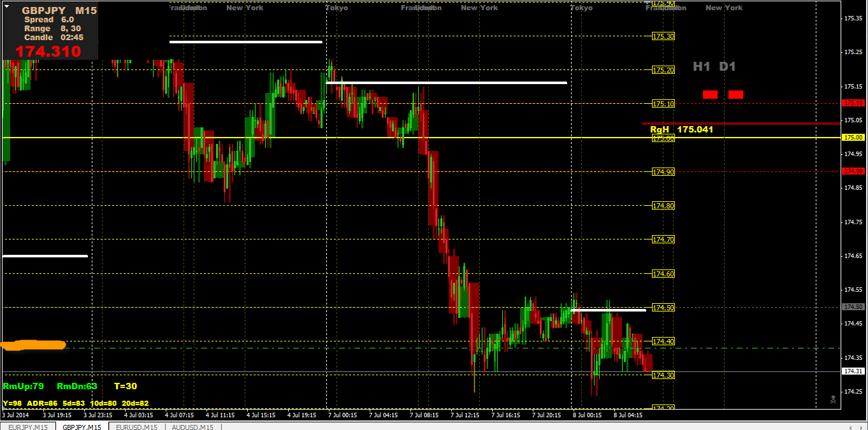The image size is (868, 430).
Task: Click the yellow boxed 174.70 level label
Action: 663,240
